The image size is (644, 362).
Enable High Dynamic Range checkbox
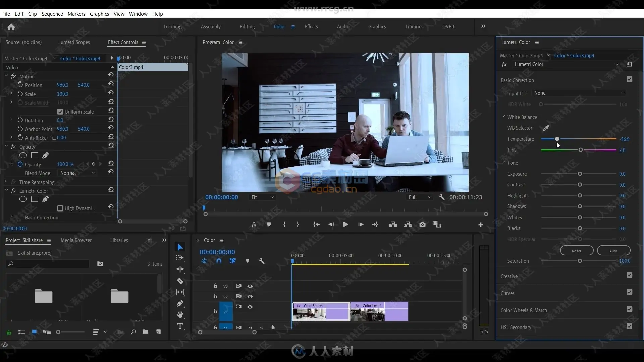point(60,208)
